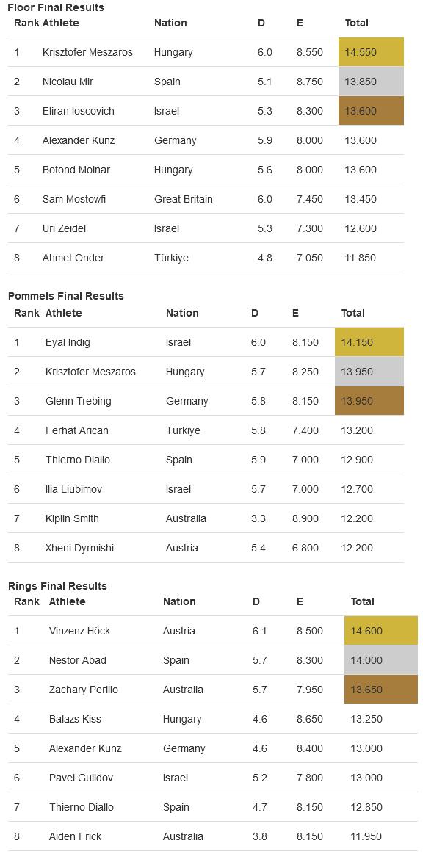Screen dimensions: 423x868
Task: Click the bronze 13.650 total for Zachary Perillo
Action: [x=381, y=690]
